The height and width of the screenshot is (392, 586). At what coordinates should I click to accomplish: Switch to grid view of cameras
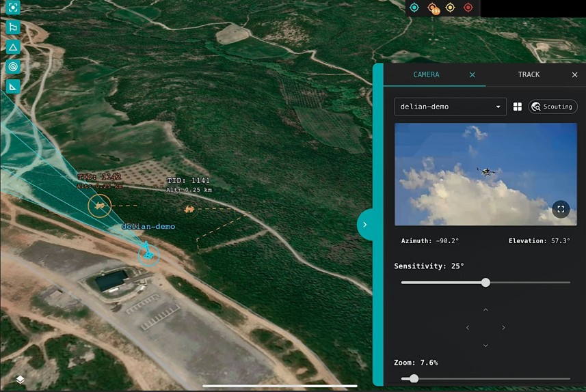(518, 107)
